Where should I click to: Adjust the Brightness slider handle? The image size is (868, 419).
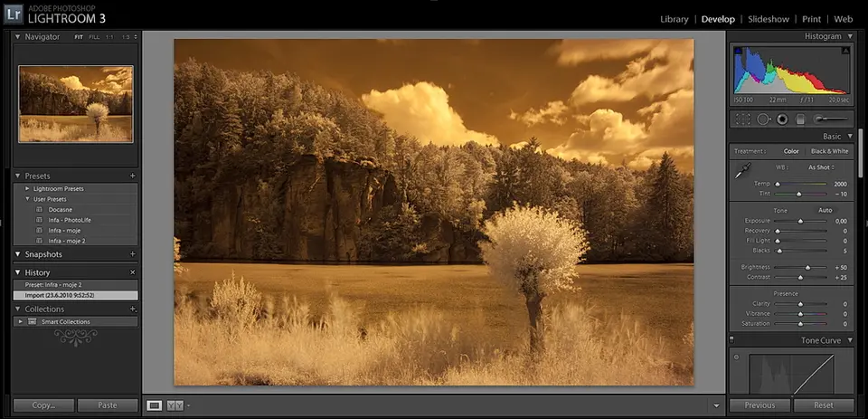807,268
